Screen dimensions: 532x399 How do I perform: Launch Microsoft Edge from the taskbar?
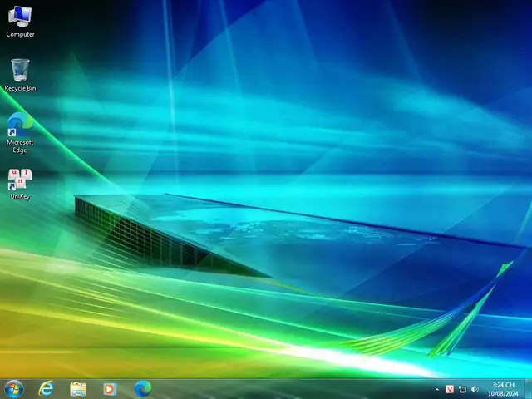(143, 389)
